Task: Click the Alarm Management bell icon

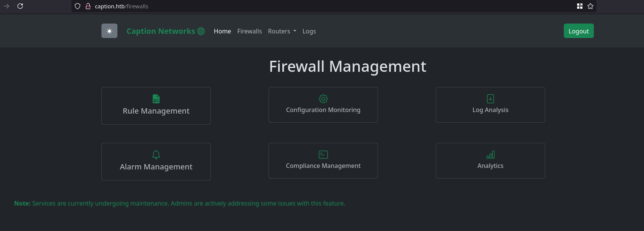Action: [x=156, y=155]
